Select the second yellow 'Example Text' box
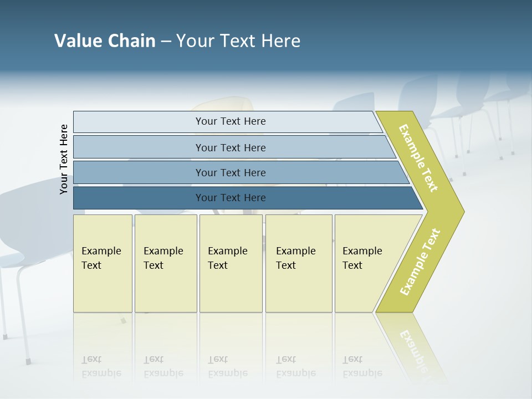Viewport: 532px width, 399px height. (x=166, y=263)
